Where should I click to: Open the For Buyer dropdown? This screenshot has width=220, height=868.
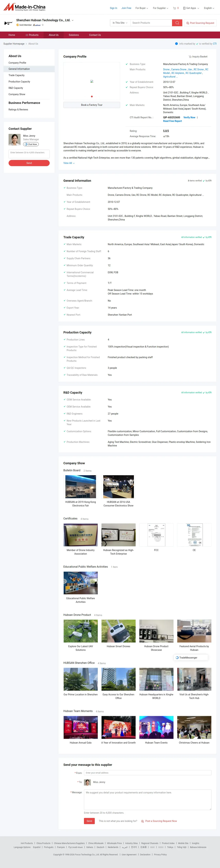[x=142, y=8]
